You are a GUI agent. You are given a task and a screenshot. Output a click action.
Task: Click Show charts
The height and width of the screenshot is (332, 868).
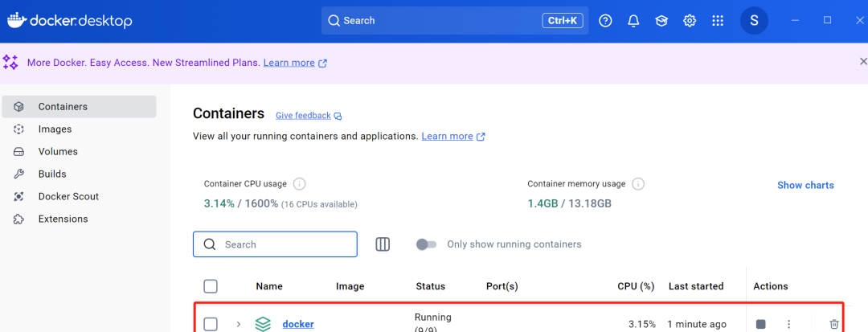805,186
